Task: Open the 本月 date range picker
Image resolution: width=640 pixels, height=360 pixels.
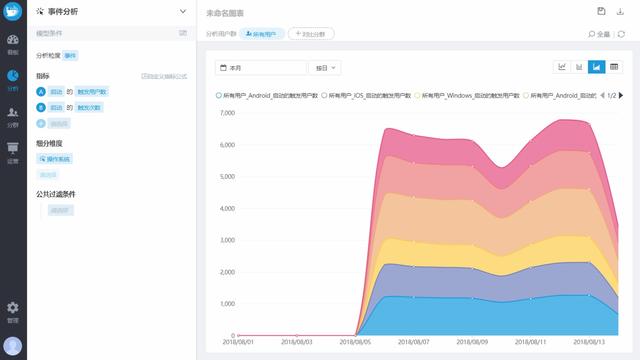Action: coord(261,68)
